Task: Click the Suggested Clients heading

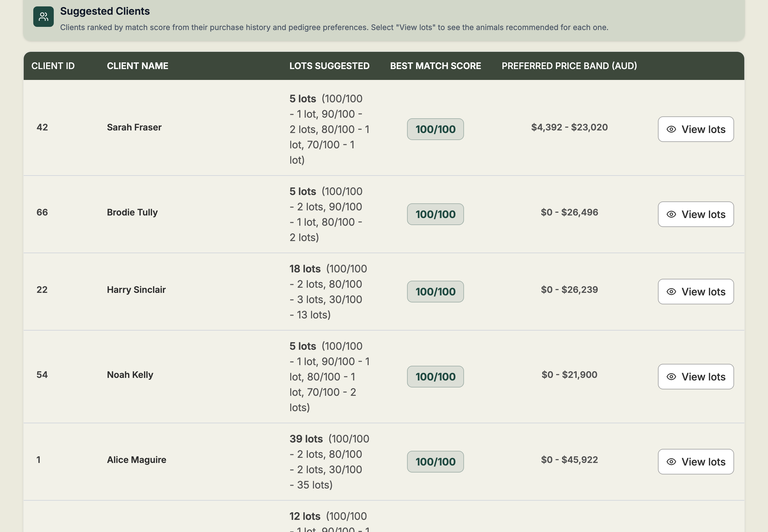Action: tap(105, 11)
